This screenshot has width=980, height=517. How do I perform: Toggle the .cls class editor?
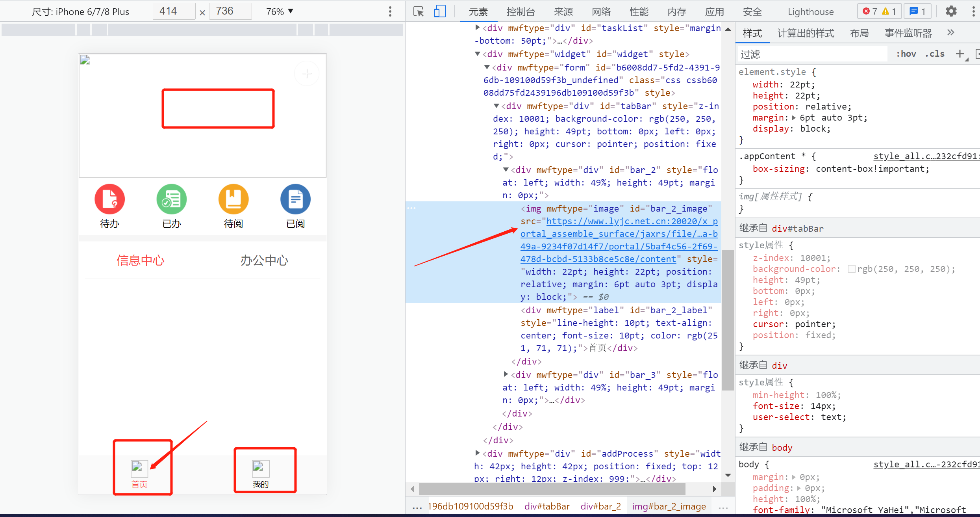935,54
